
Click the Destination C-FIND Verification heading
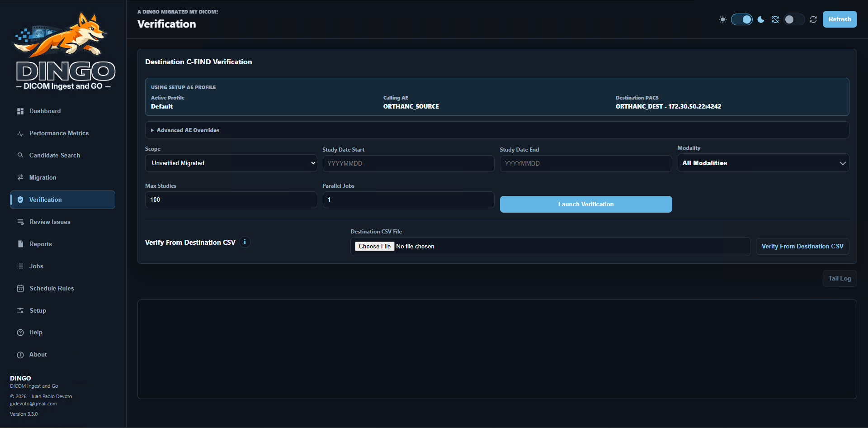tap(198, 62)
